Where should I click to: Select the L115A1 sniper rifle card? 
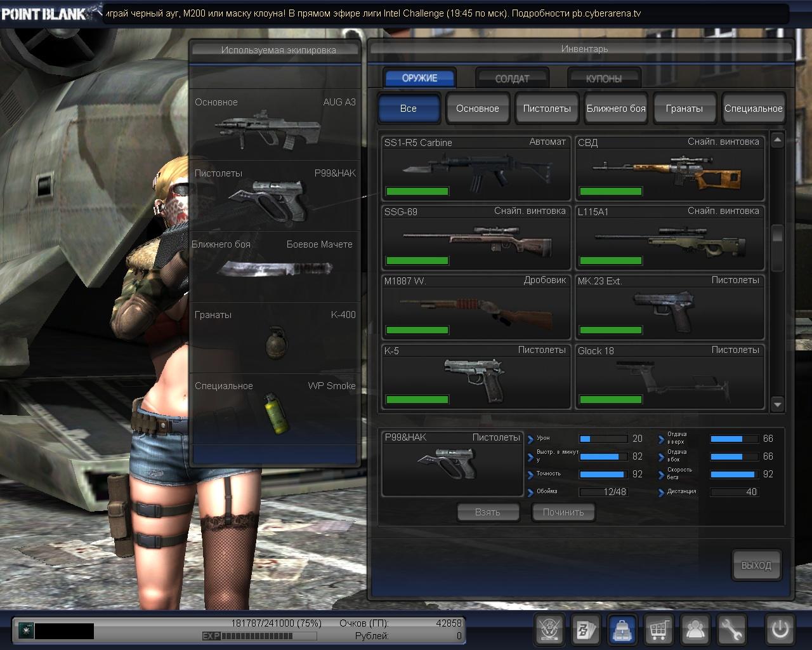point(670,237)
